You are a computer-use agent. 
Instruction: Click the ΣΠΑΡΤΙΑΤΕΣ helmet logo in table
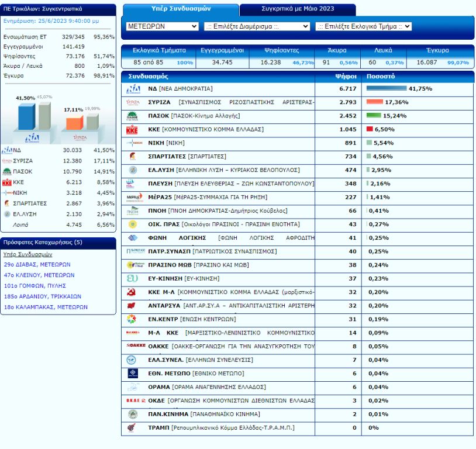pos(133,156)
